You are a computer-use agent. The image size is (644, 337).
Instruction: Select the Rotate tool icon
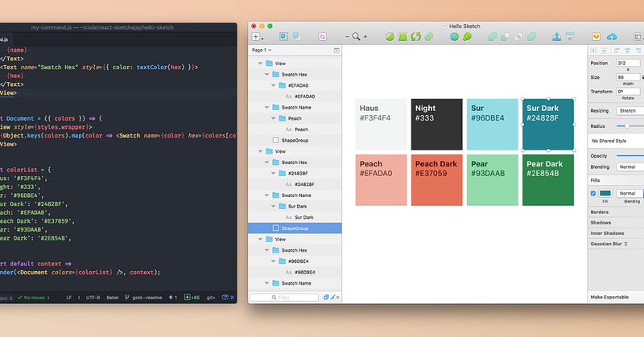click(x=415, y=37)
